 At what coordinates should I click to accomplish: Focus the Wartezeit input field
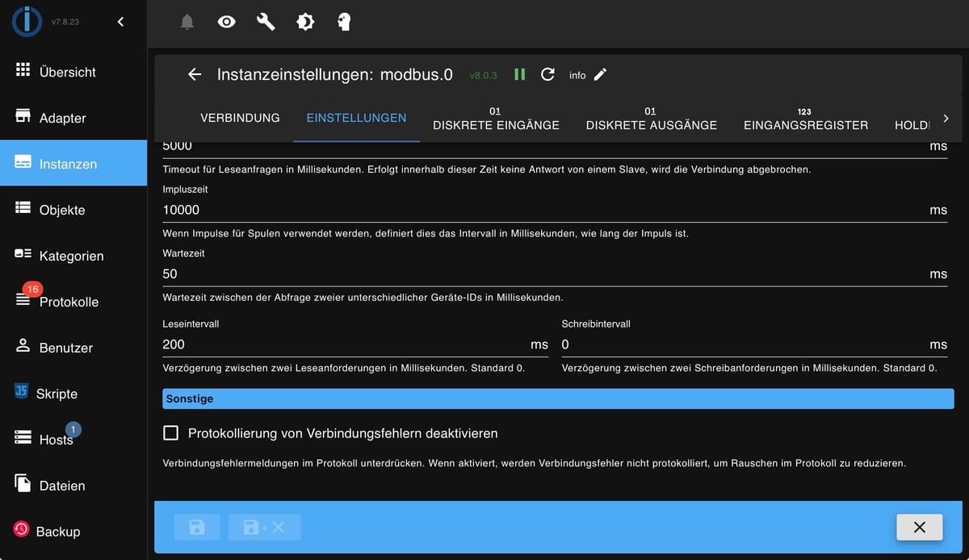pos(555,274)
